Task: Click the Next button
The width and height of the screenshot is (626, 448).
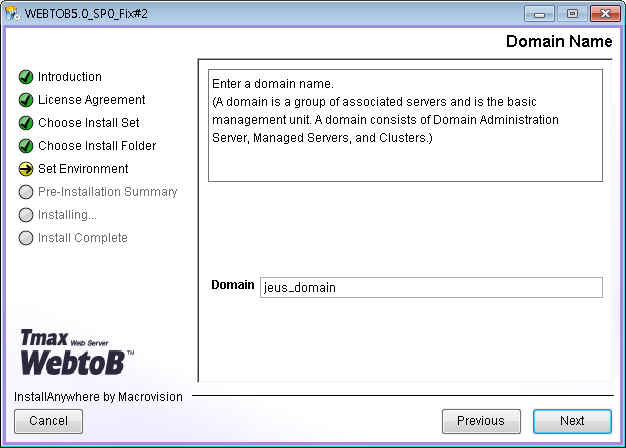Action: 572,421
